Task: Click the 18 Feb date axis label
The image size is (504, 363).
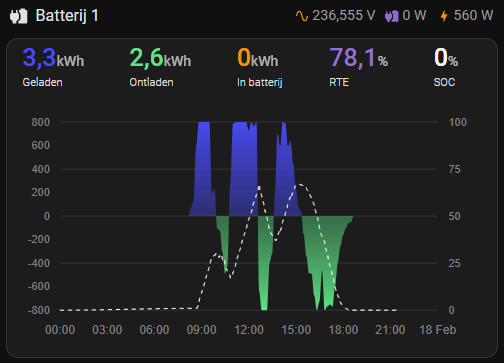Action: [438, 330]
